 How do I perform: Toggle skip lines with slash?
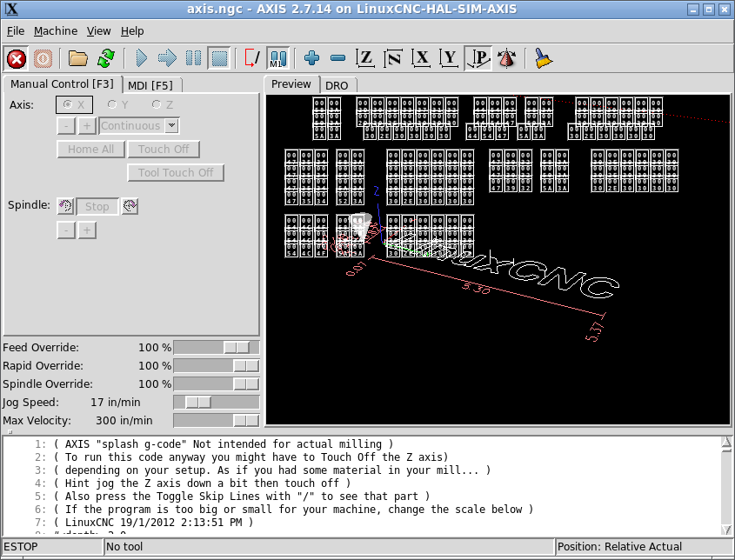coord(251,58)
